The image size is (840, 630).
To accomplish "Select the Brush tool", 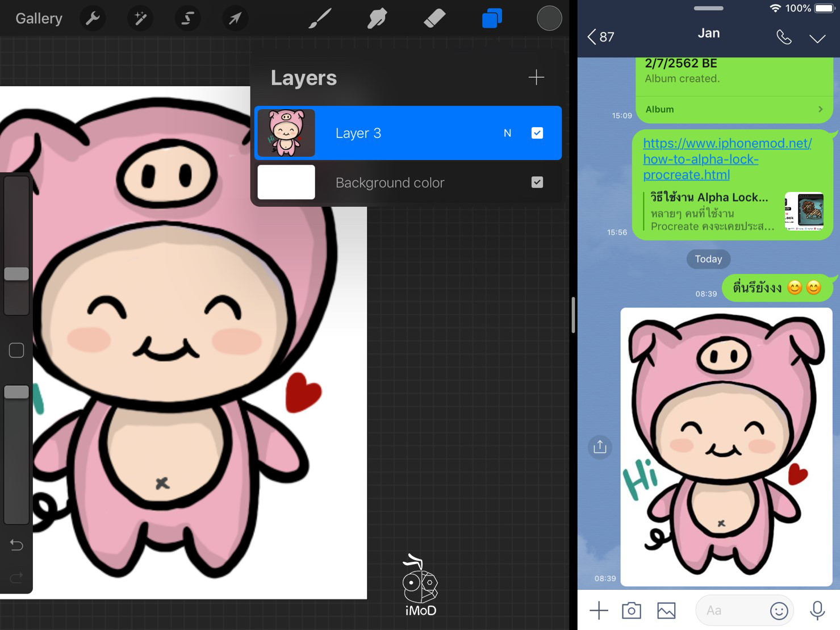I will tap(320, 19).
